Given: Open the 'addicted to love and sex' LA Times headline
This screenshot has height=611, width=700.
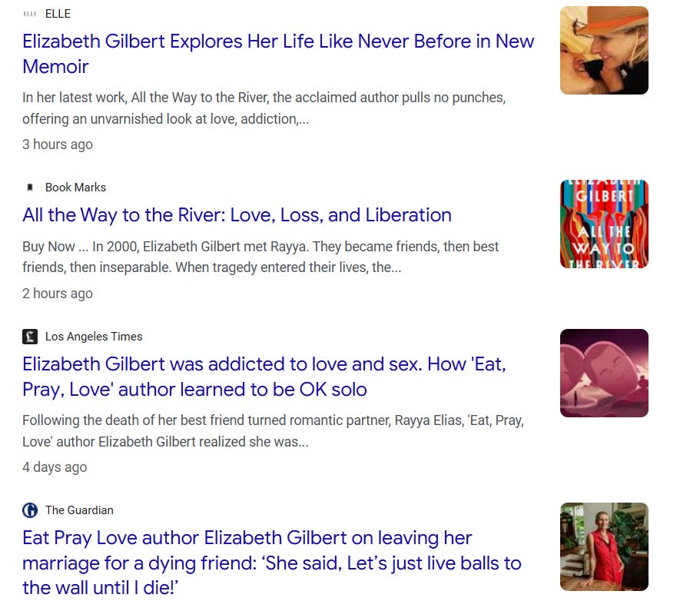Looking at the screenshot, I should pyautogui.click(x=264, y=377).
